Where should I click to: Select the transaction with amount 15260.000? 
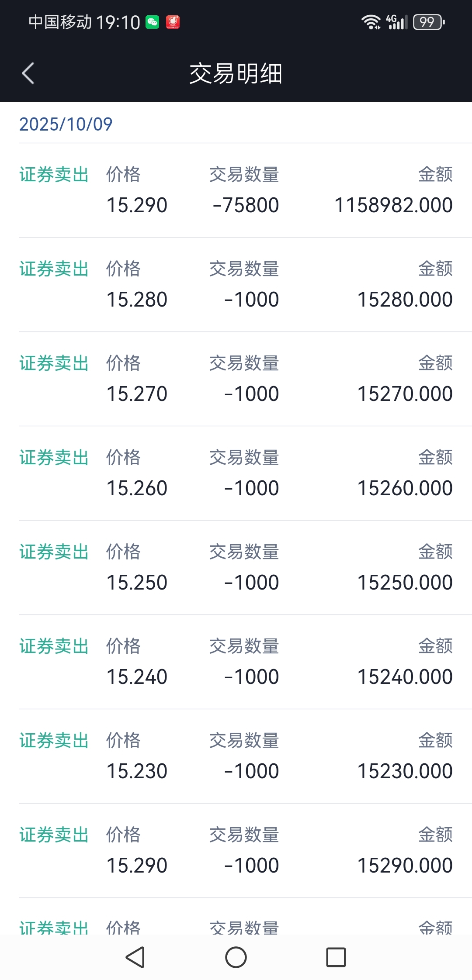click(236, 473)
